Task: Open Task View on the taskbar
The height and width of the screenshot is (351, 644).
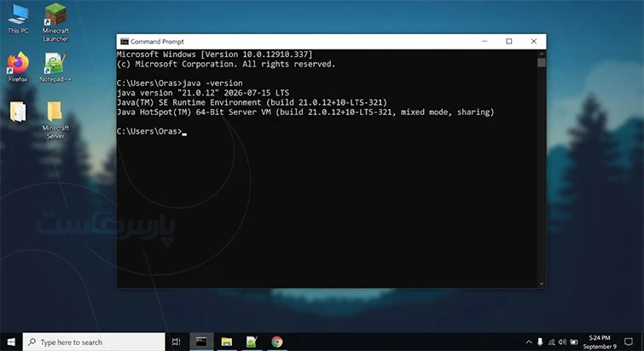Action: [177, 342]
